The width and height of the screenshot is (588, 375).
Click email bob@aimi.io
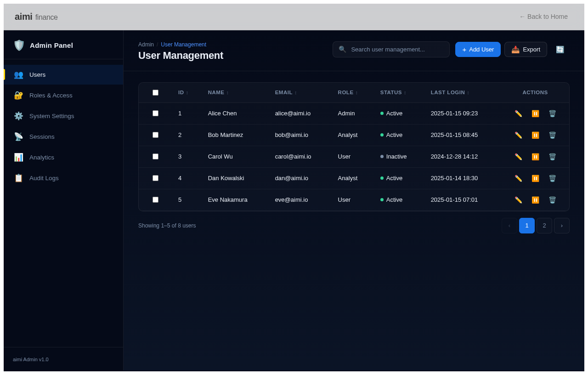tap(292, 135)
